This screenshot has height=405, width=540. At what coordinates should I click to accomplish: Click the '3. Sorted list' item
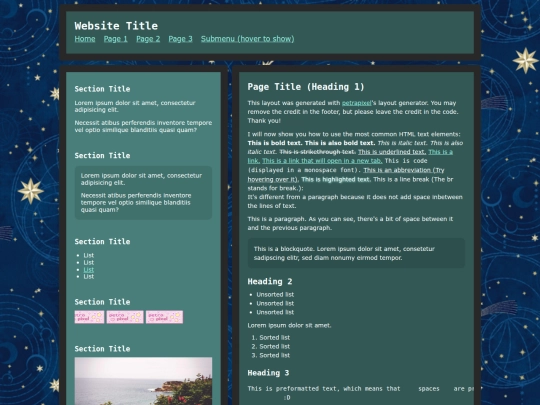(x=271, y=355)
